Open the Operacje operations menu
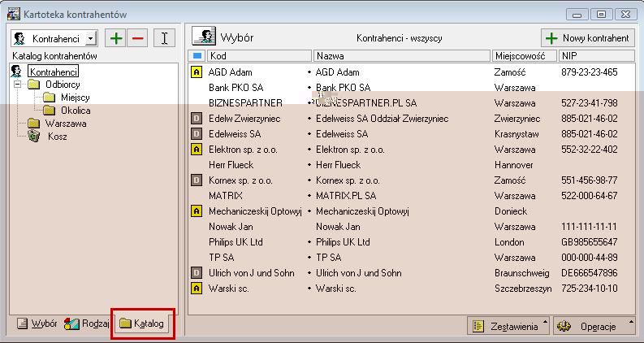Viewport: 644px width, 343px height. pyautogui.click(x=593, y=327)
